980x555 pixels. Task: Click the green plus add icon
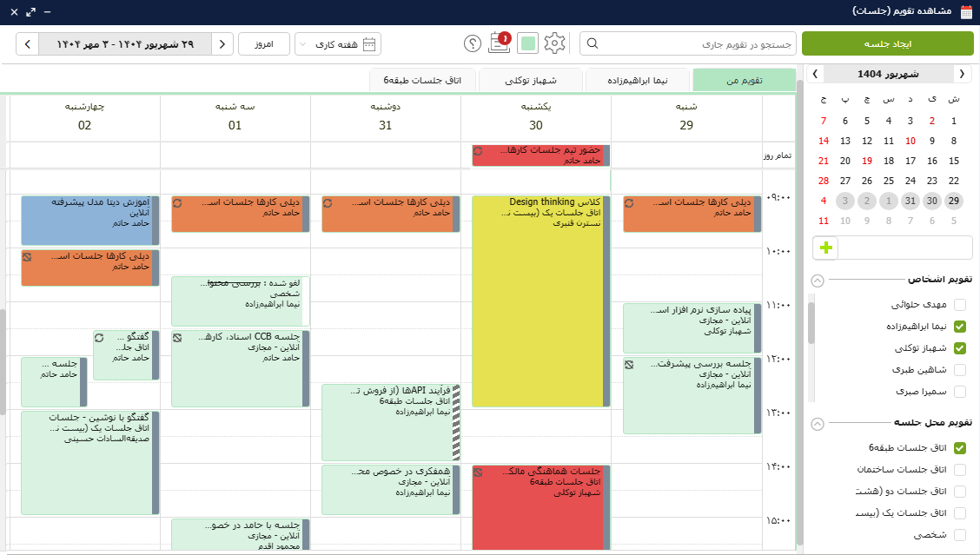point(826,248)
